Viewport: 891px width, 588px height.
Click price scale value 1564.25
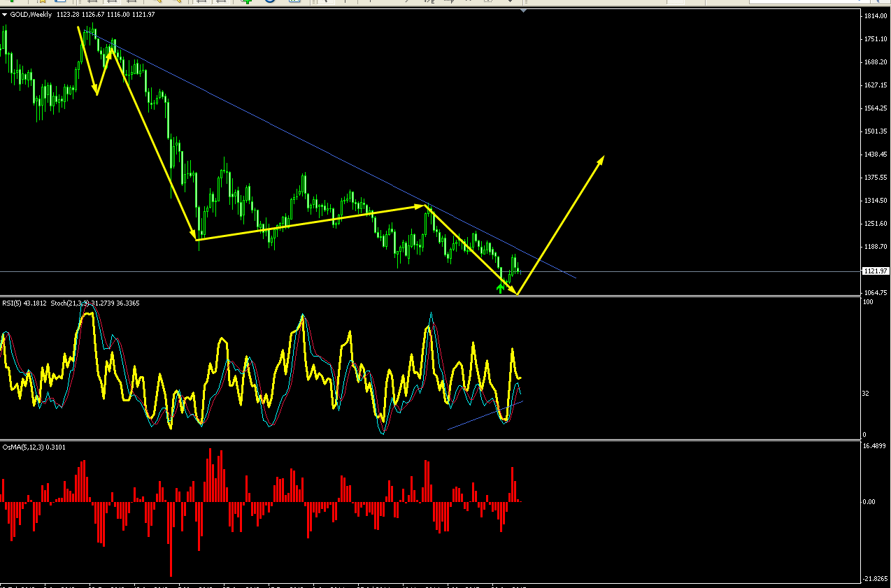pyautogui.click(x=874, y=108)
